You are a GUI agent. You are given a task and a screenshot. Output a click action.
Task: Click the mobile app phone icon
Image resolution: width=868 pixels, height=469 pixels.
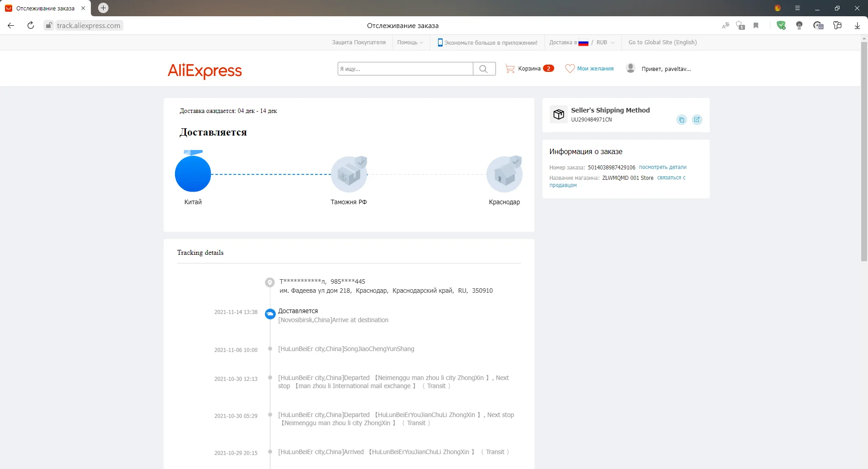point(440,42)
